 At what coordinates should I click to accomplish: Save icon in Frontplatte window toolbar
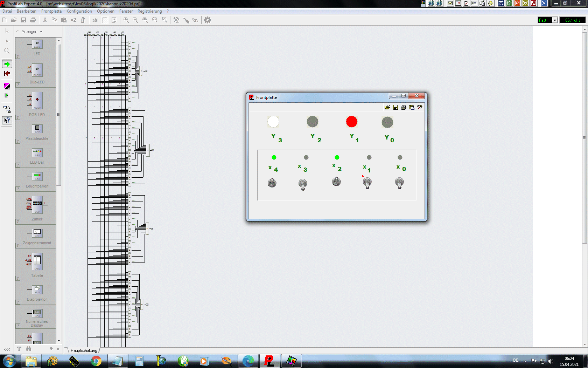point(395,107)
